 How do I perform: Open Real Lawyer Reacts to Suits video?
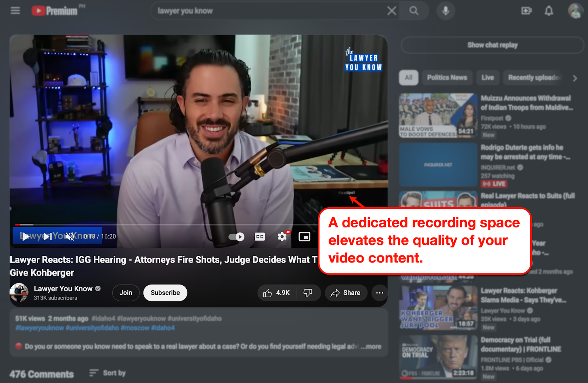[x=528, y=200]
